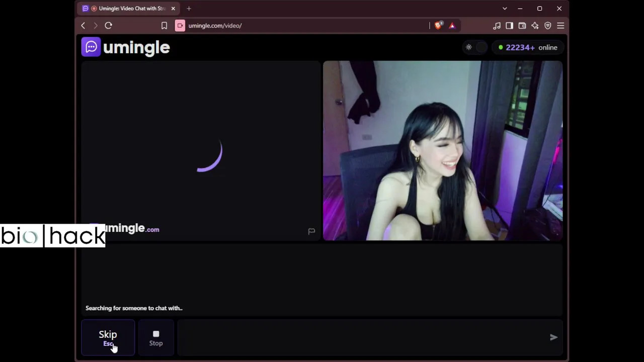This screenshot has width=644, height=362.
Task: Open Leo AI sparkle icon
Action: point(535,26)
